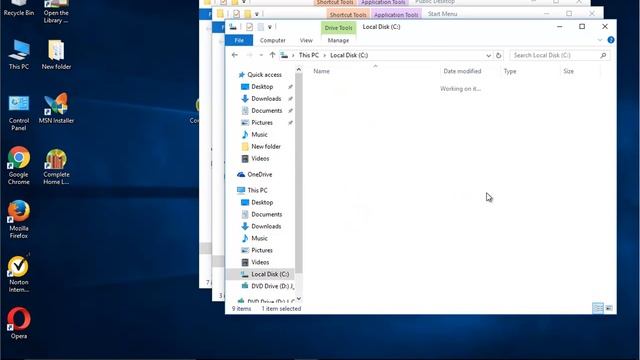The width and height of the screenshot is (640, 360).
Task: Select Pictures under Quick access
Action: point(262,122)
